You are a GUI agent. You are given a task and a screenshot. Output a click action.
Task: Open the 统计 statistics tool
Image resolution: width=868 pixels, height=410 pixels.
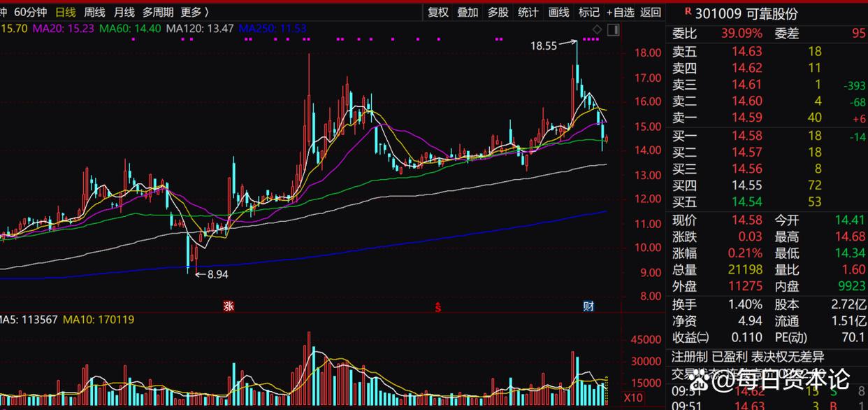[528, 12]
